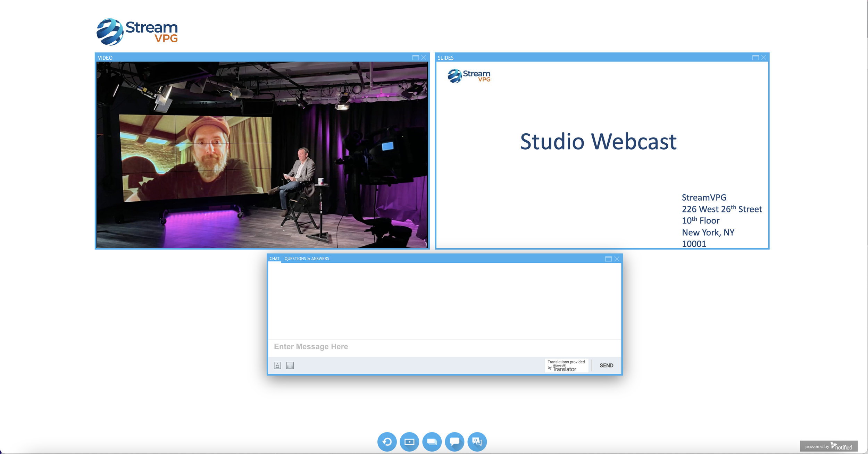Maximize the Chat panel
This screenshot has height=454, width=868.
[608, 259]
